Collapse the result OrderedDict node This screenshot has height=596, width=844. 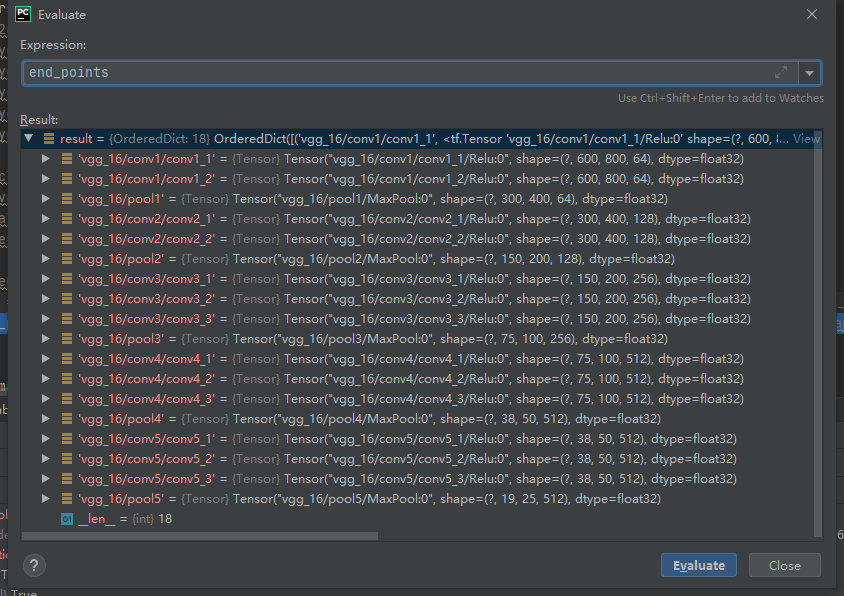[x=29, y=138]
